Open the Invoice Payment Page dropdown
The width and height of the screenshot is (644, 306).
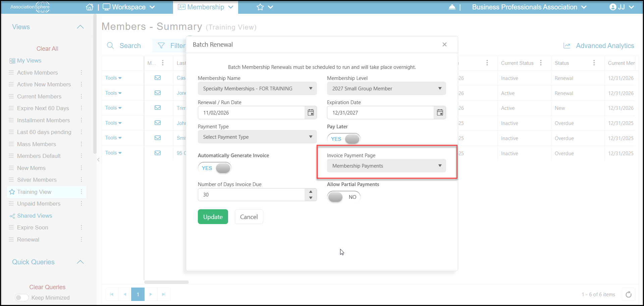pyautogui.click(x=386, y=166)
